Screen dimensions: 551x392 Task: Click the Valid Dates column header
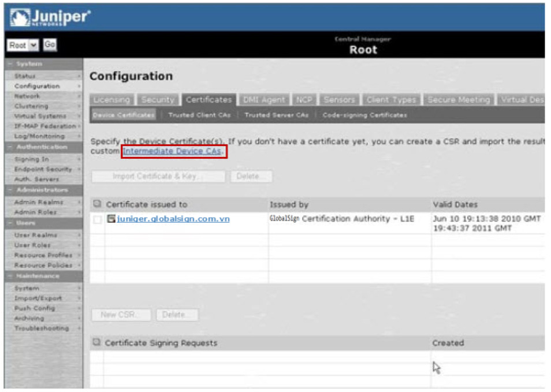coord(455,204)
